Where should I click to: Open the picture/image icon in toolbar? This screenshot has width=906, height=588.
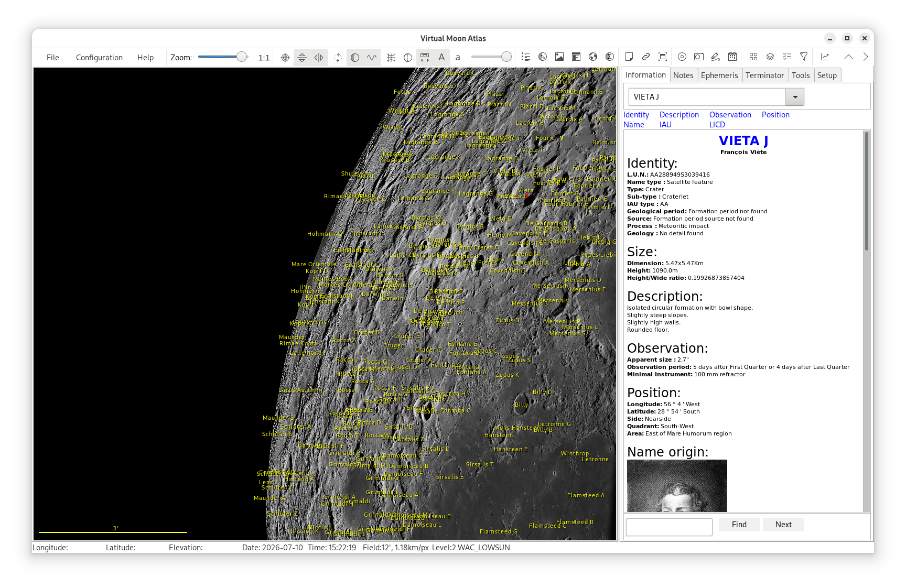point(559,57)
